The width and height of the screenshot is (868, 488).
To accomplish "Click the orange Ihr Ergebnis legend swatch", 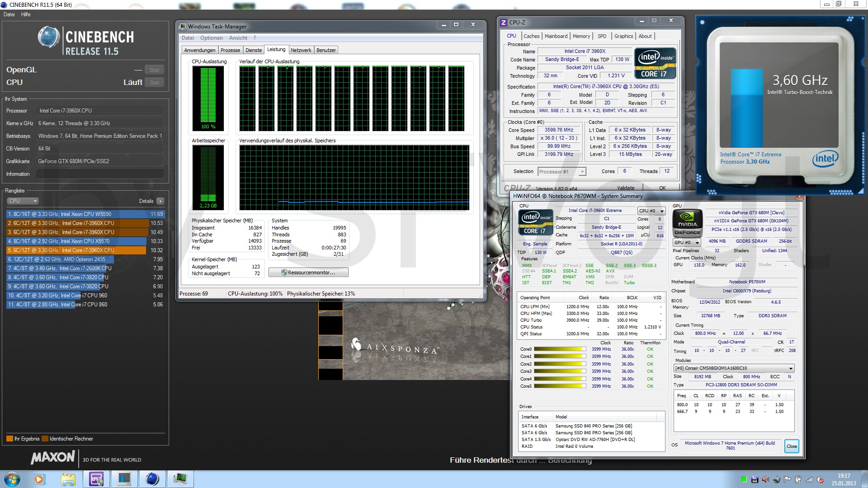I will (x=9, y=439).
